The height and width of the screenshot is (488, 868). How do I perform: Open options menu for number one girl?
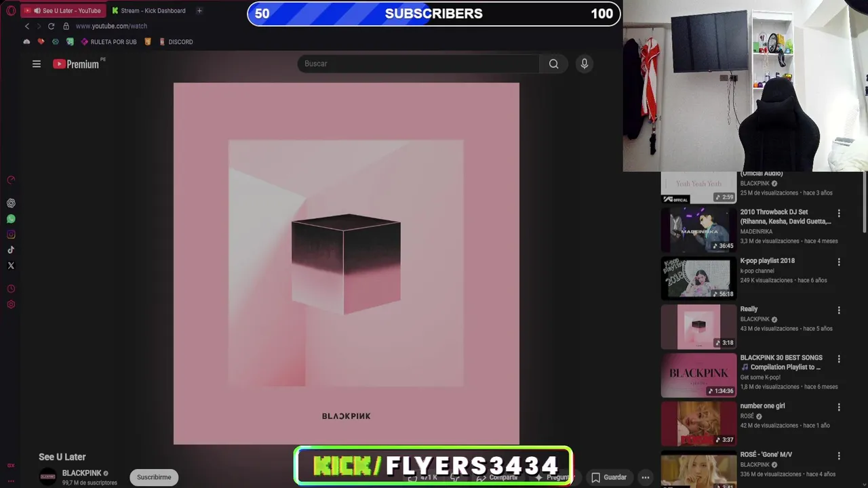tap(839, 407)
